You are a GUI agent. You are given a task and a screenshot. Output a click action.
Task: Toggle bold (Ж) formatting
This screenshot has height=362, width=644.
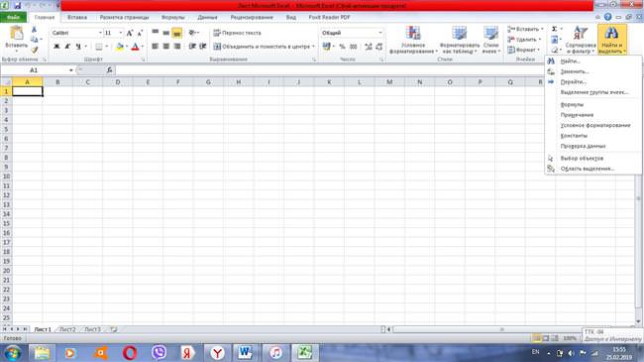tap(56, 47)
